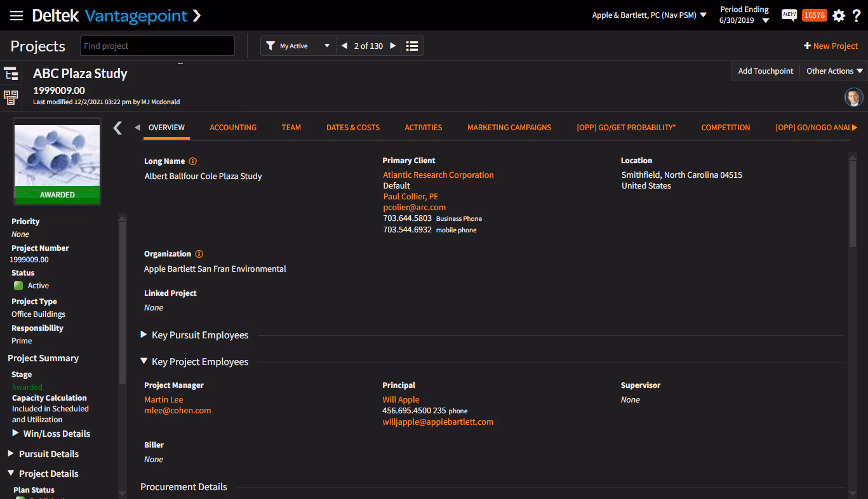Open the [OPP] Go/Get Probability tab
This screenshot has width=868, height=499.
pyautogui.click(x=626, y=128)
